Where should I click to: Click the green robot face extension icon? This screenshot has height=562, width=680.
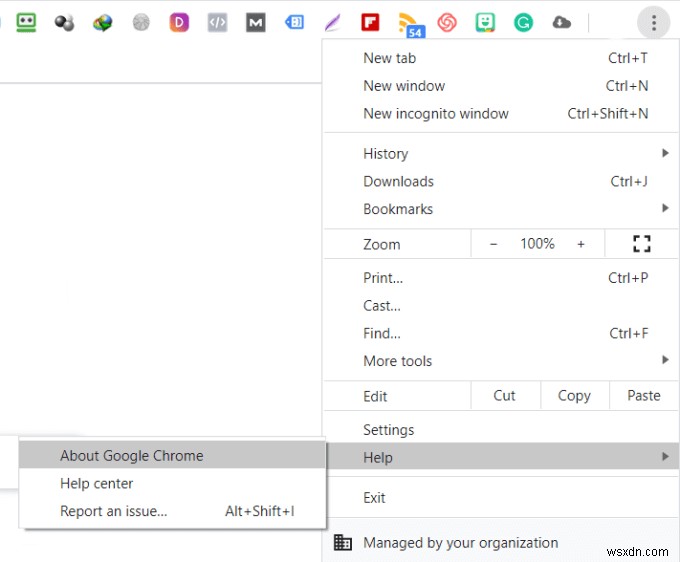pos(26,23)
